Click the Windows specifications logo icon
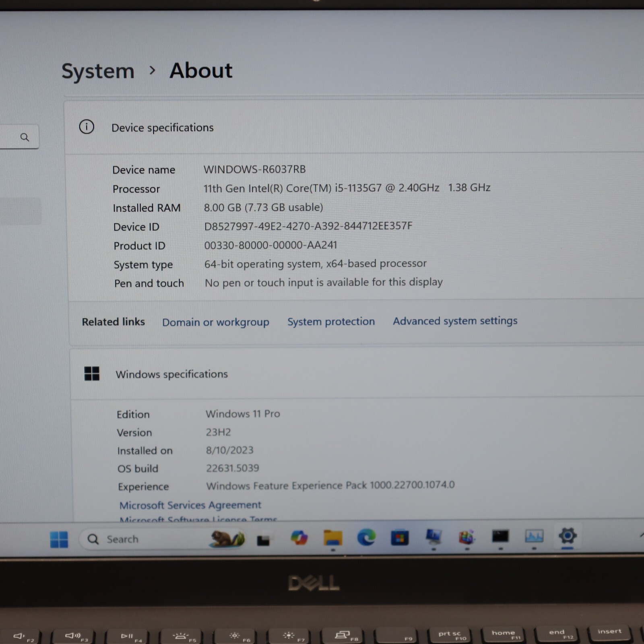Viewport: 644px width, 644px height. (x=92, y=374)
